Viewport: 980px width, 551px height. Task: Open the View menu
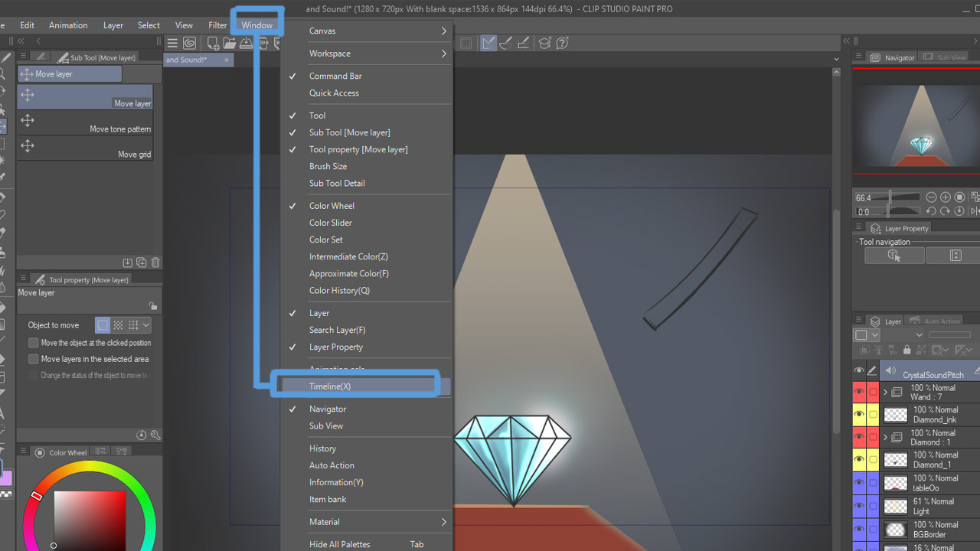(184, 25)
